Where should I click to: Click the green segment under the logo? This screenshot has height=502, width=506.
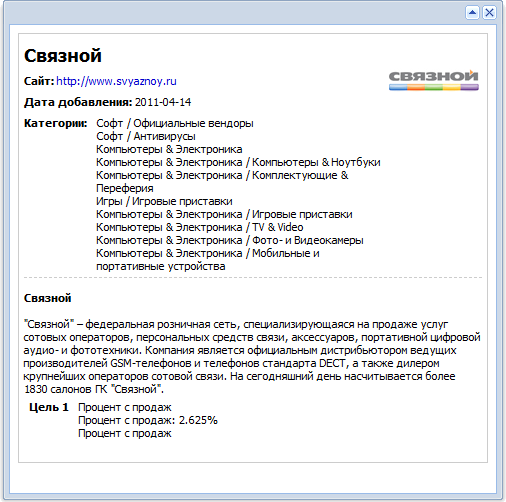coord(434,87)
